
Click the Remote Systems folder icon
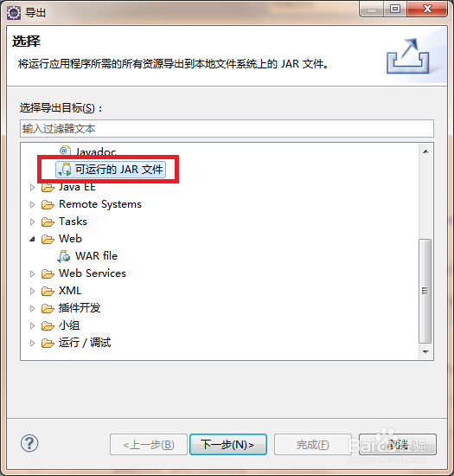(48, 204)
